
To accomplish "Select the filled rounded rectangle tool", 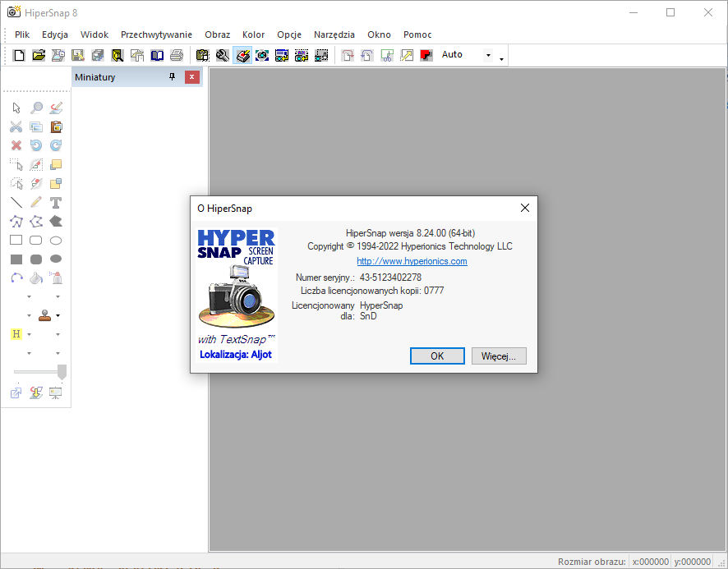I will 36,259.
